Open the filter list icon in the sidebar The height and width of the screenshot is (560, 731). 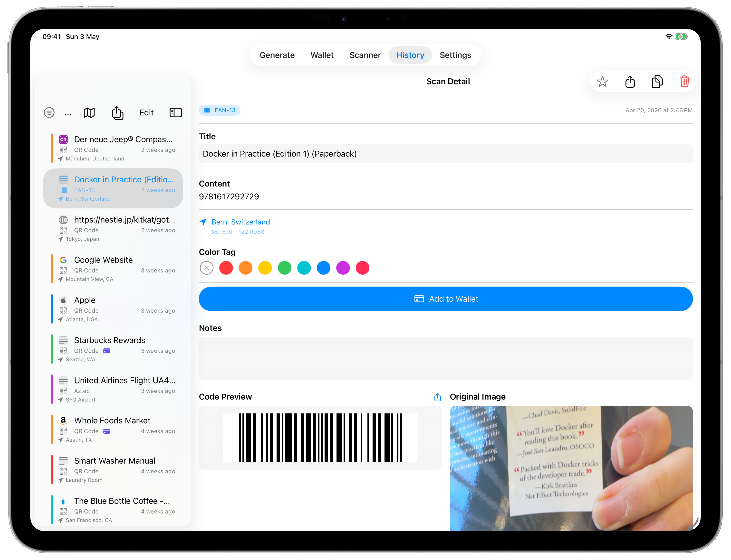49,113
